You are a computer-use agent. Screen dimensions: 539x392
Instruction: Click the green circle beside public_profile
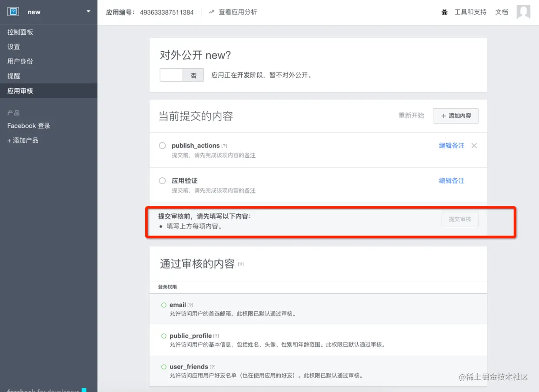click(x=164, y=336)
